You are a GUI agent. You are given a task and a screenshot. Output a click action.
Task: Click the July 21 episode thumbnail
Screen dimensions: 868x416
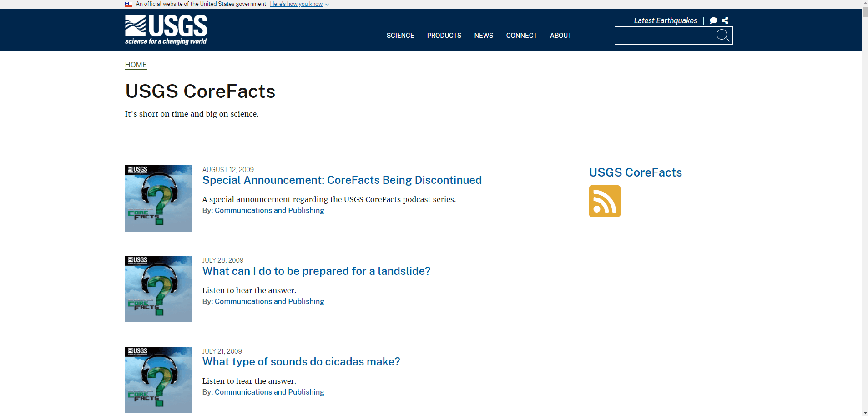coord(158,380)
